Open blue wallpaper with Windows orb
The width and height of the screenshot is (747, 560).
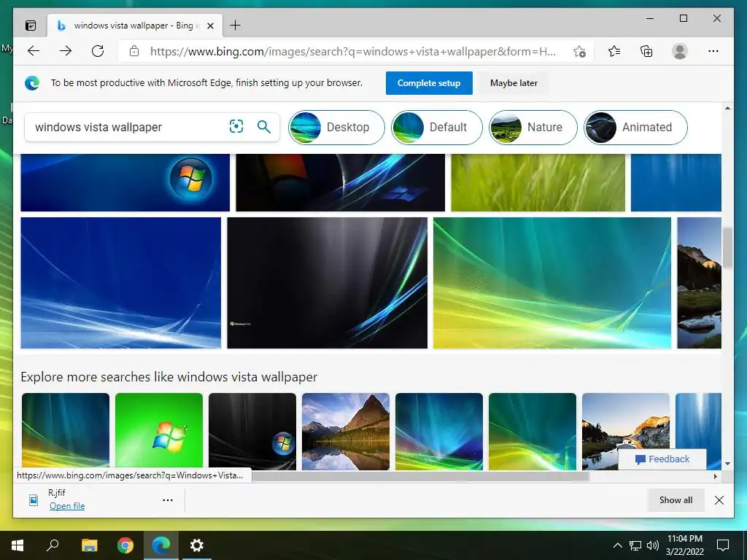[125, 182]
